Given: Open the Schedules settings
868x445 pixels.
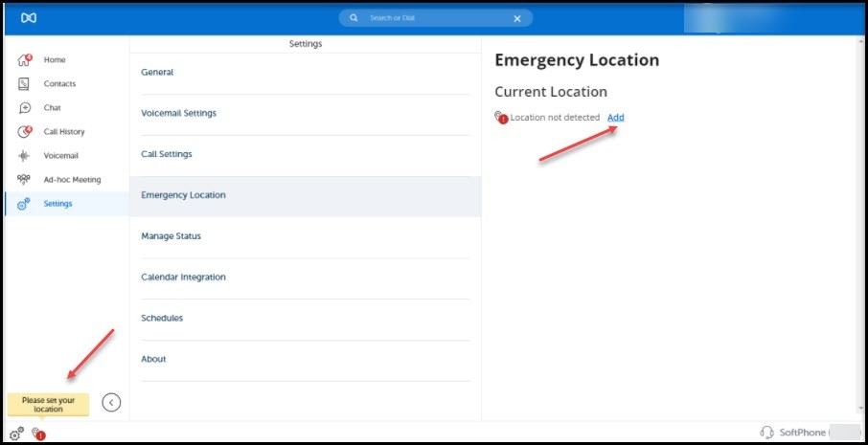Looking at the screenshot, I should [162, 319].
